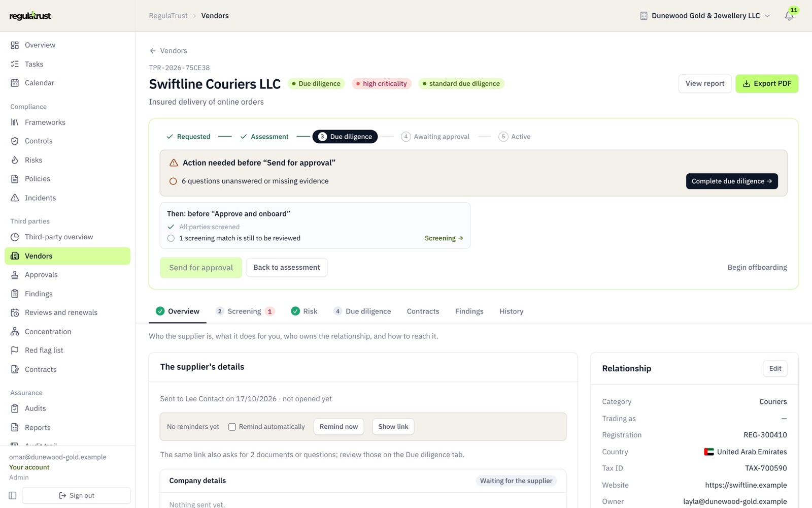Screen dimensions: 812x508
Task: Click Sign out button
Action: [77, 495]
